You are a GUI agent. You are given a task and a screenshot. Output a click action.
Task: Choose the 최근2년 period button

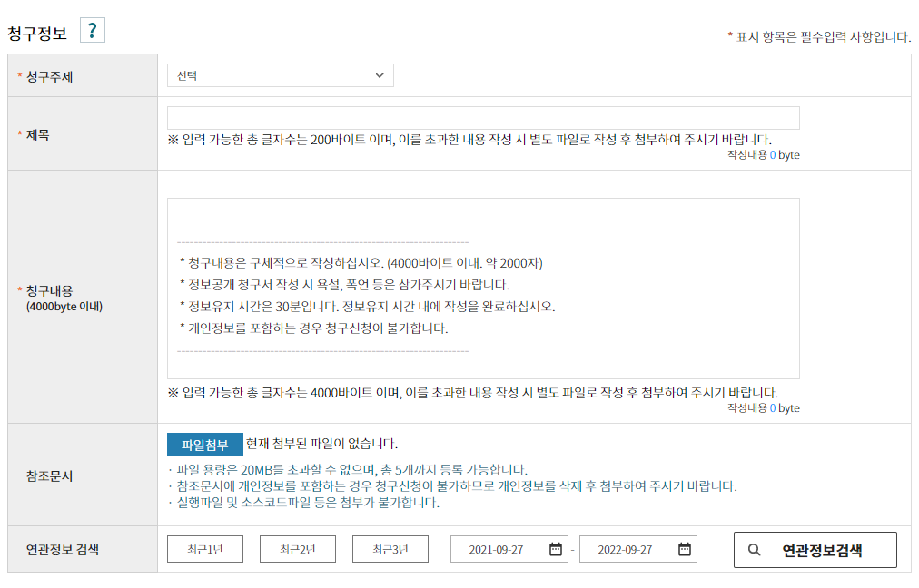[298, 549]
